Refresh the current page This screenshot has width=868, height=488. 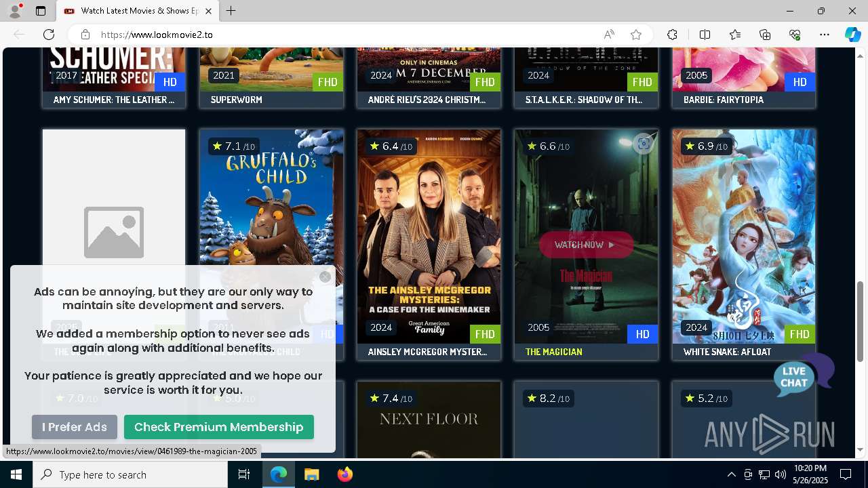point(49,35)
